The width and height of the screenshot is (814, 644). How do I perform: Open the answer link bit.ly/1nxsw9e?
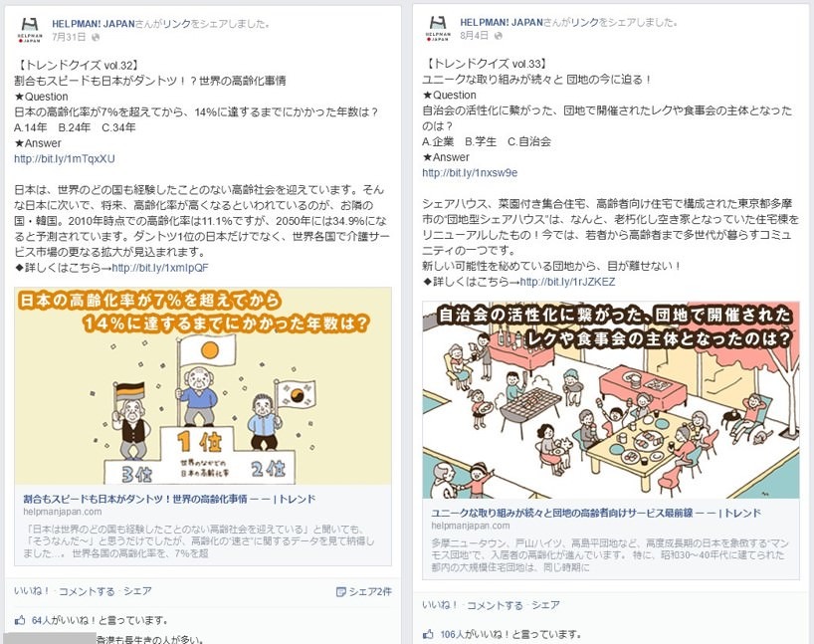point(470,173)
